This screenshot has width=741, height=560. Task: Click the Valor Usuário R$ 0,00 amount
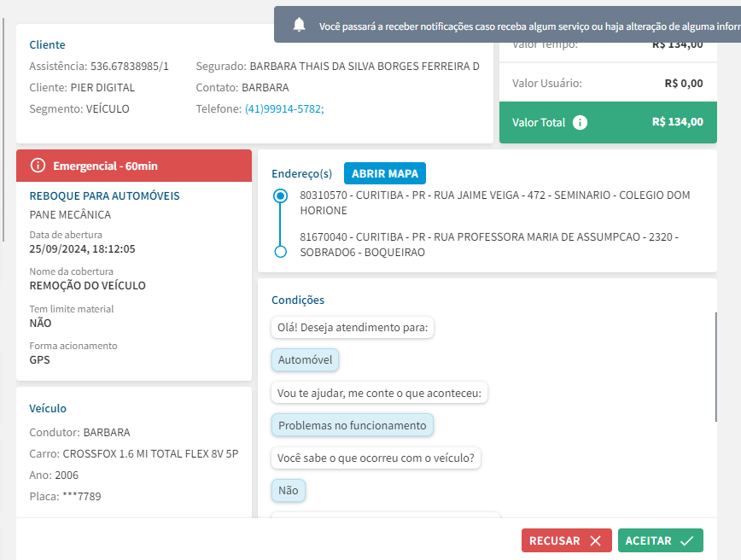pos(683,83)
